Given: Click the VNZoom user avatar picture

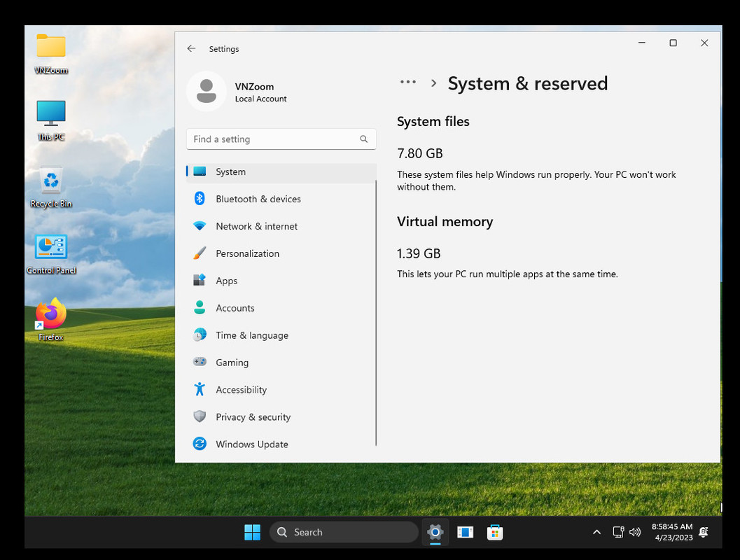Looking at the screenshot, I should point(207,91).
